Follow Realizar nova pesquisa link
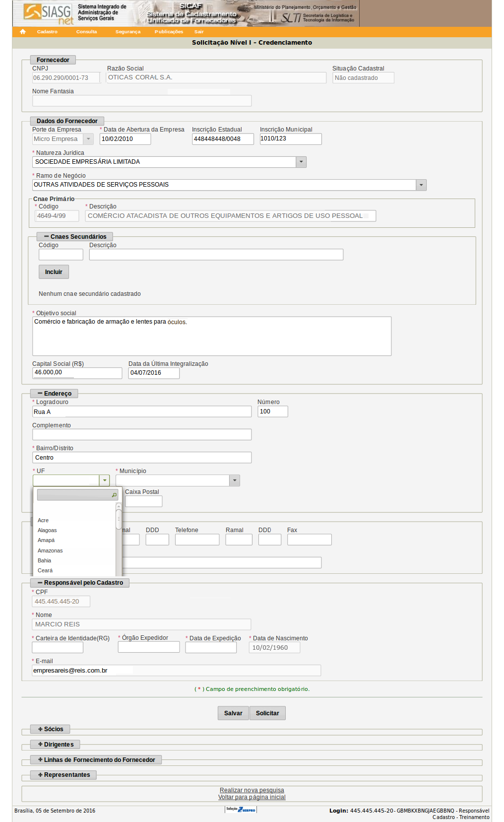This screenshot has width=504, height=822. pyautogui.click(x=252, y=790)
